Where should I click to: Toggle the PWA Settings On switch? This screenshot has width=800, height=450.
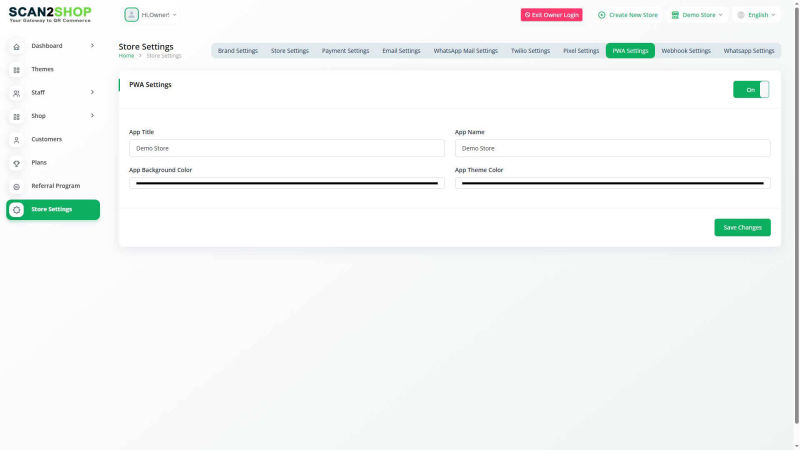(x=751, y=90)
